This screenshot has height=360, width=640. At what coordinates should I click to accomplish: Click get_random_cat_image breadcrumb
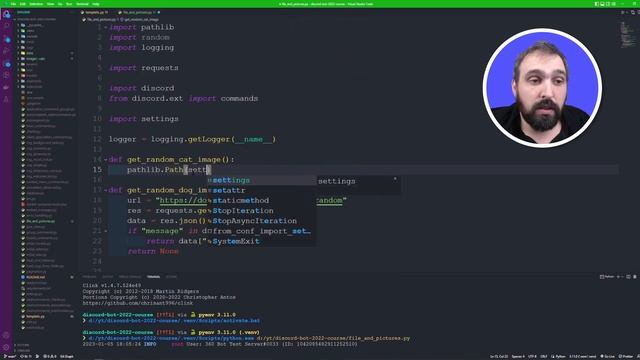[140, 19]
